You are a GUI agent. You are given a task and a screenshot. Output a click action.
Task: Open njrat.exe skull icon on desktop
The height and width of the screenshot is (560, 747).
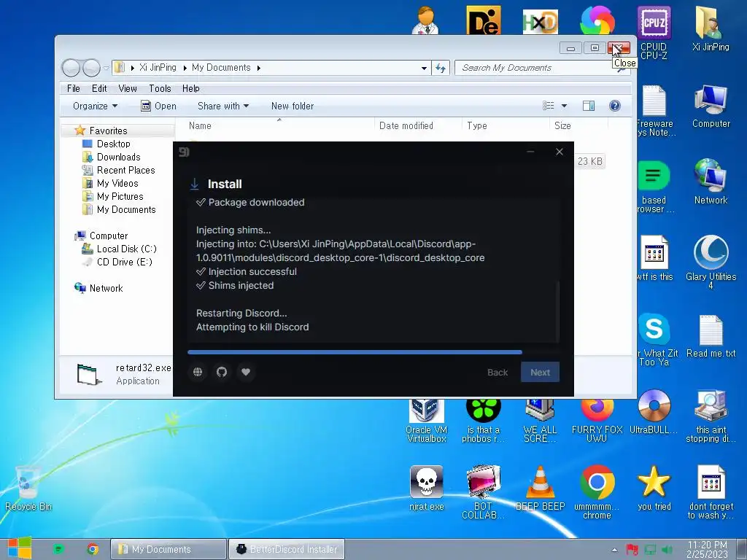pos(426,488)
